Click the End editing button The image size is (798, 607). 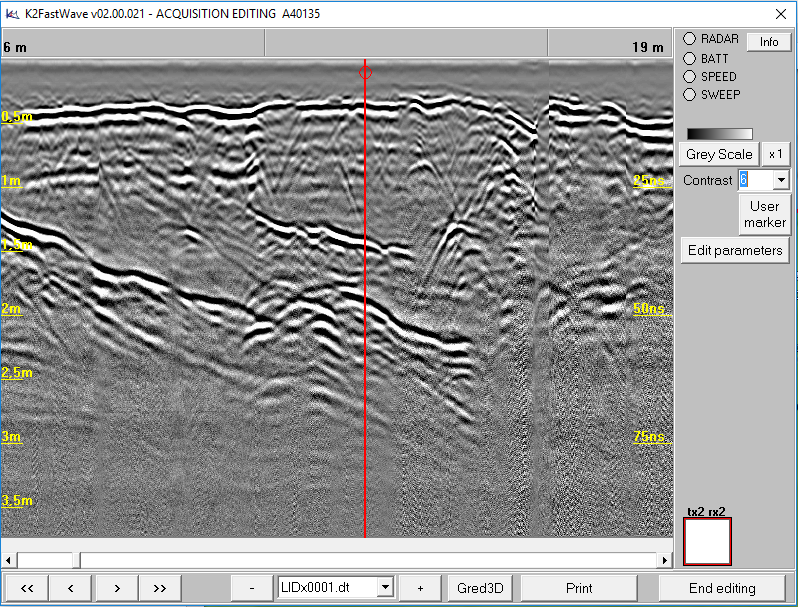point(722,588)
